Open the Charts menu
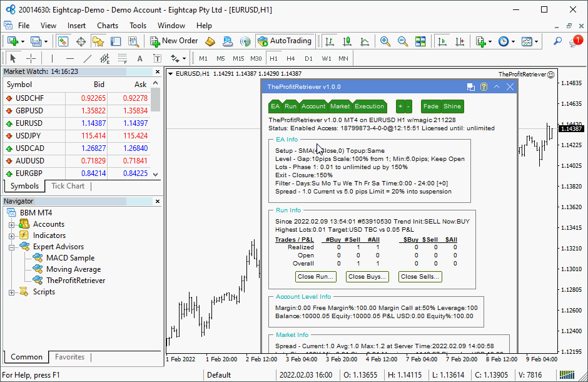The width and height of the screenshot is (588, 382). point(108,26)
